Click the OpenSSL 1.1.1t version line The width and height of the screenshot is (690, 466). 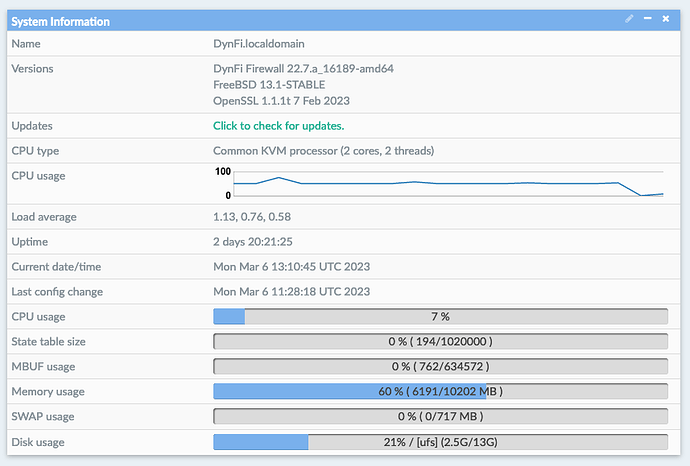281,101
